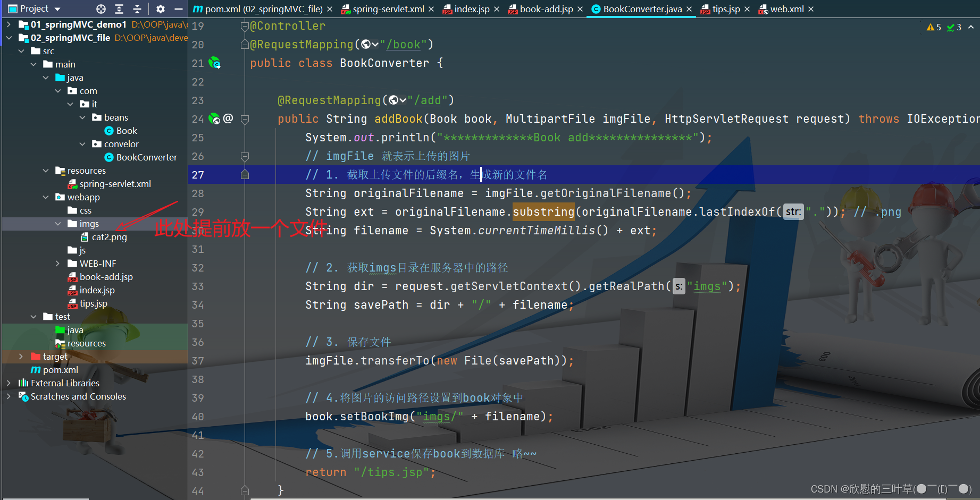Click the Select Opened File locate icon
980x500 pixels.
point(101,9)
